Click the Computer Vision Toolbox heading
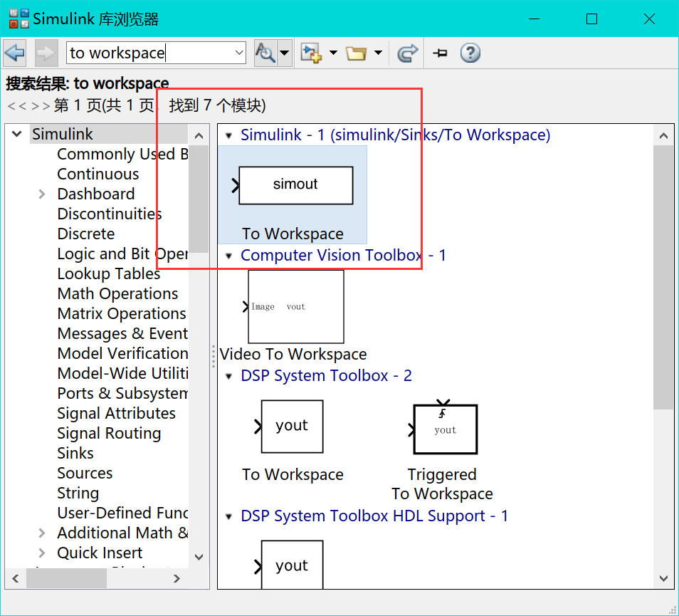Viewport: 679px width, 616px height. pyautogui.click(x=343, y=255)
